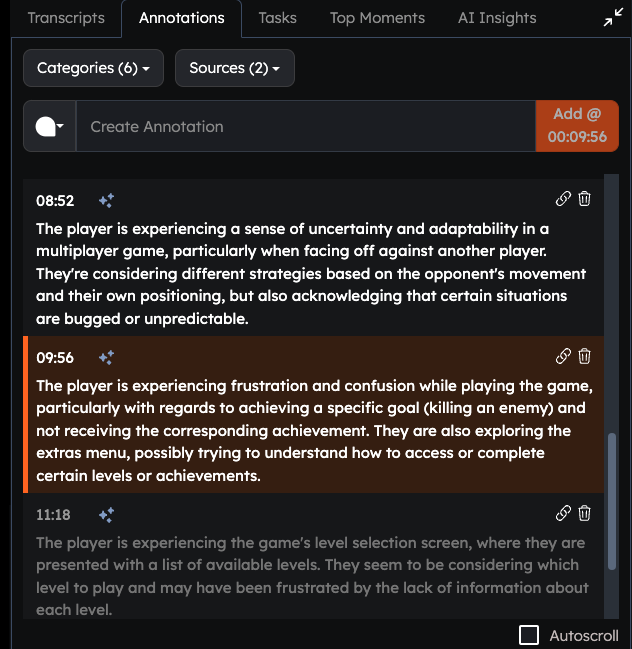
Task: Jump to the 11:18 timestamp
Action: coord(53,515)
